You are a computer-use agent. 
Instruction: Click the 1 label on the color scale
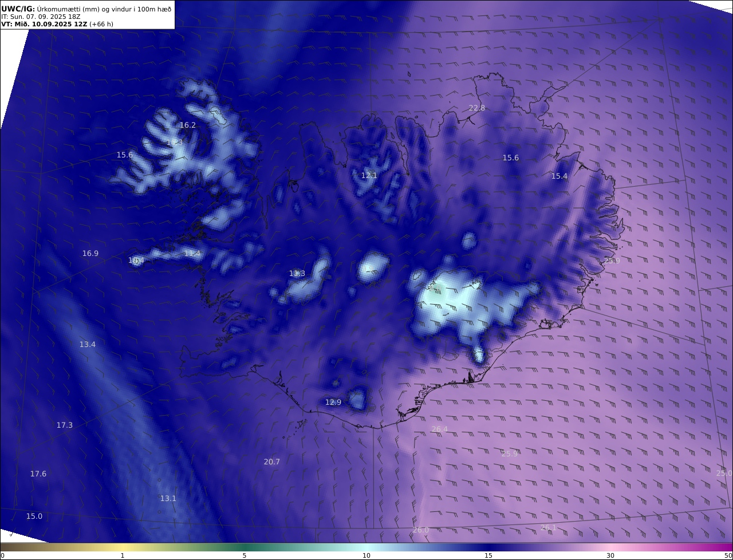pyautogui.click(x=123, y=555)
